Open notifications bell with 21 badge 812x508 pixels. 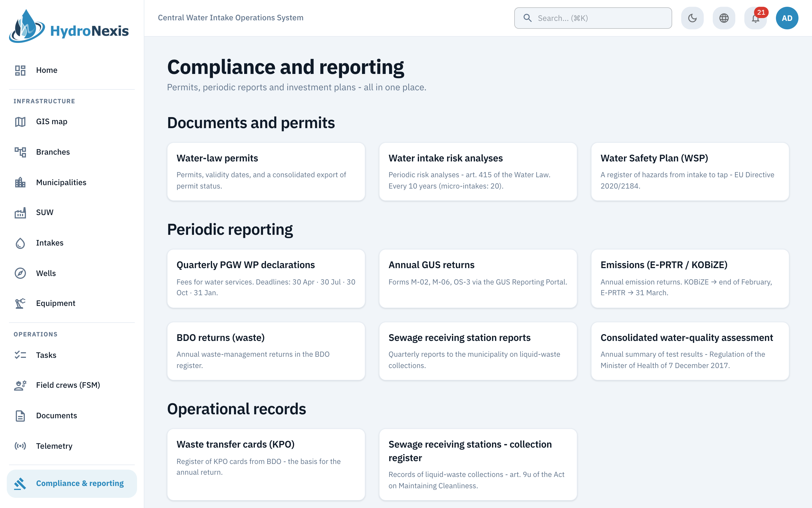coord(756,18)
